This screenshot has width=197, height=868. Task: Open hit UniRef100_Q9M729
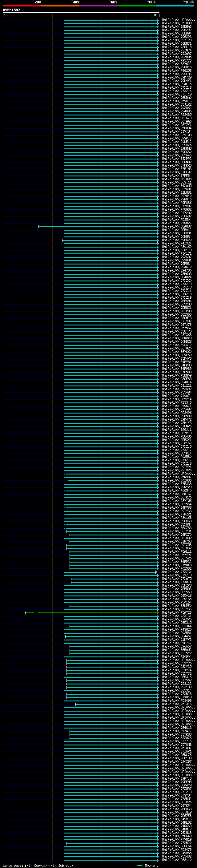[x=177, y=77]
